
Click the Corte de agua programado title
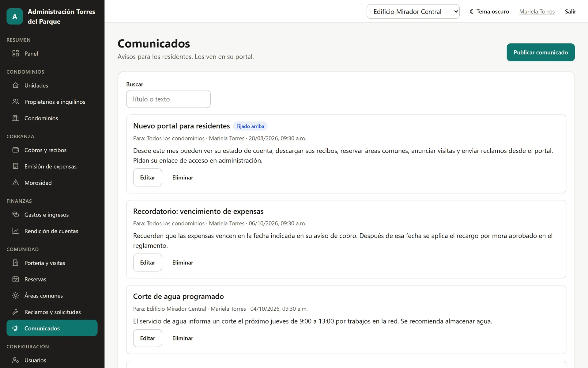tap(178, 296)
